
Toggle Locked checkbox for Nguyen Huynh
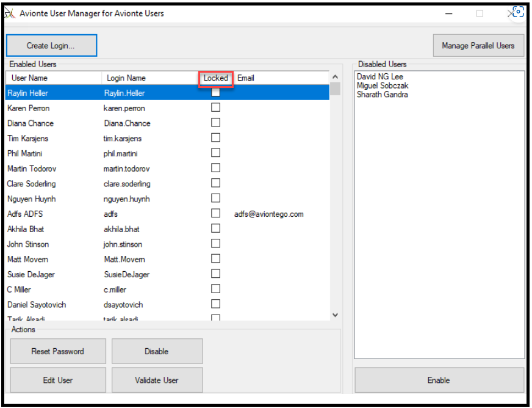pyautogui.click(x=216, y=198)
